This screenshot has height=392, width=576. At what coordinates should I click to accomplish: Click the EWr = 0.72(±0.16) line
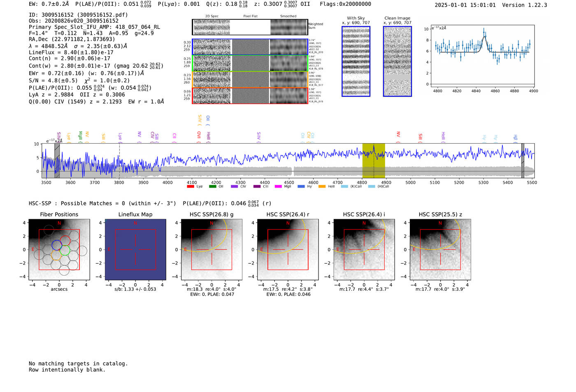(86, 74)
